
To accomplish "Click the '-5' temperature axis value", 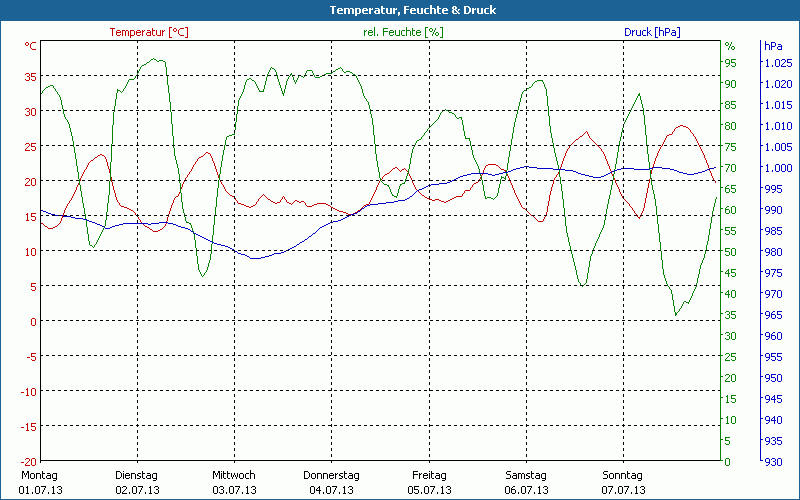I will (32, 357).
